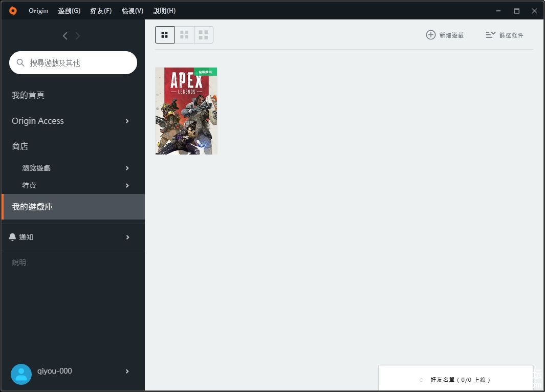Viewport: 545px width, 392px height.
Task: Close the Origin window
Action: pyautogui.click(x=535, y=11)
